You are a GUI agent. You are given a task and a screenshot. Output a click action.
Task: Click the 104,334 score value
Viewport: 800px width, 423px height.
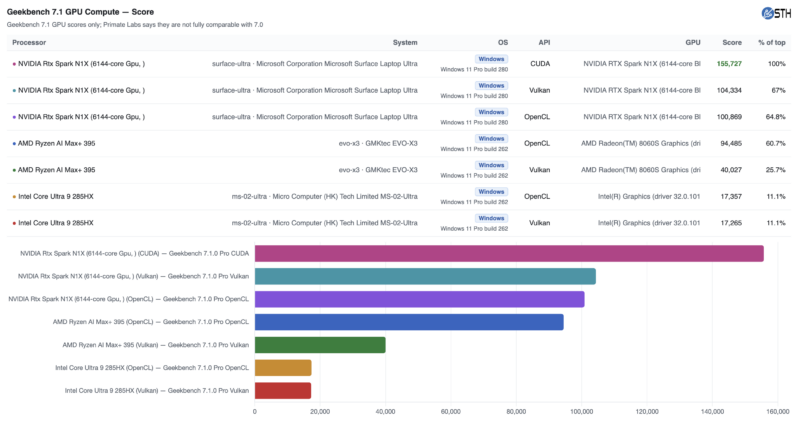tap(729, 90)
